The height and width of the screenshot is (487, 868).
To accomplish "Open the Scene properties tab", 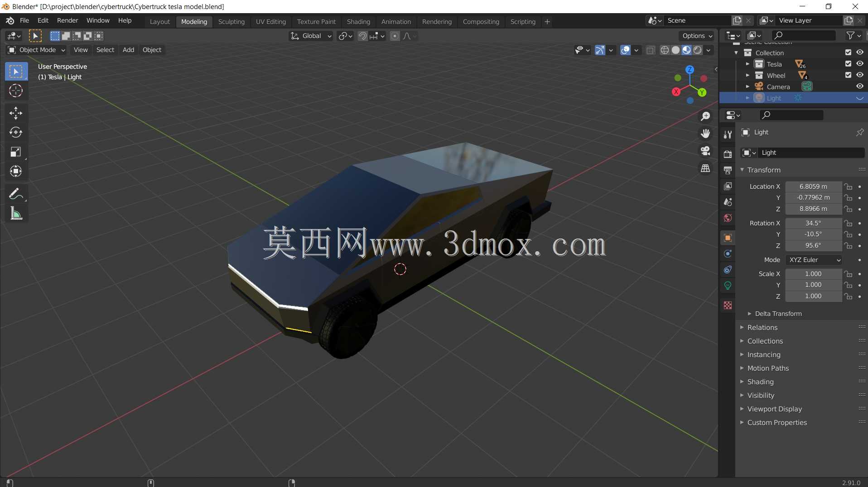I will 728,202.
